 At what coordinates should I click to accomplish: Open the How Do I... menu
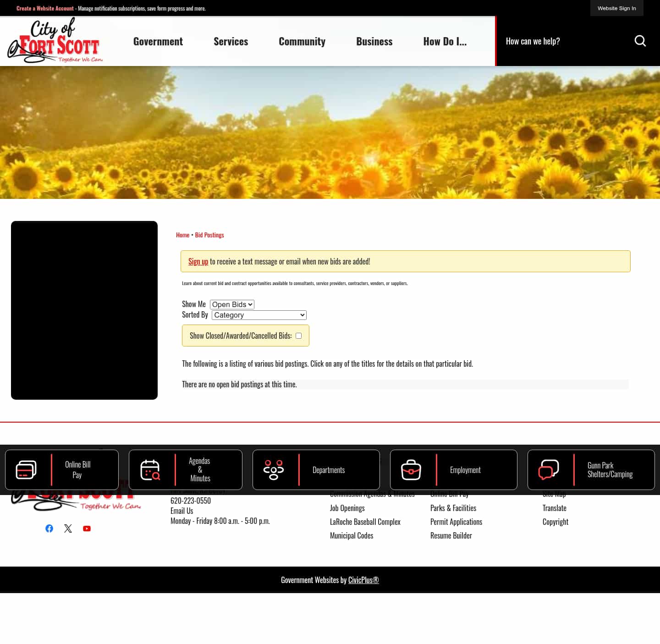[445, 41]
